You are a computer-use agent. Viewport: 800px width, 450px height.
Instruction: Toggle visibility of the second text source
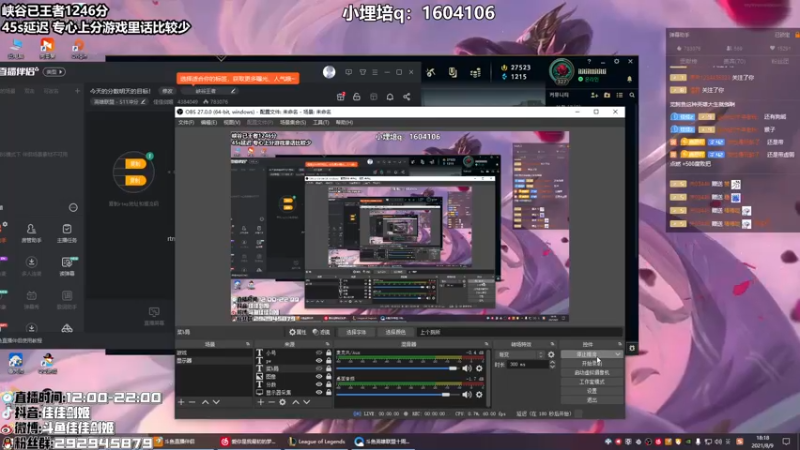(x=319, y=360)
